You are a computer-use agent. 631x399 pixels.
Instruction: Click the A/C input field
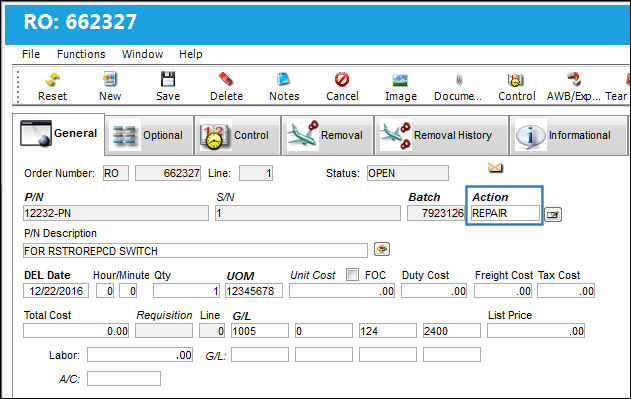(124, 378)
